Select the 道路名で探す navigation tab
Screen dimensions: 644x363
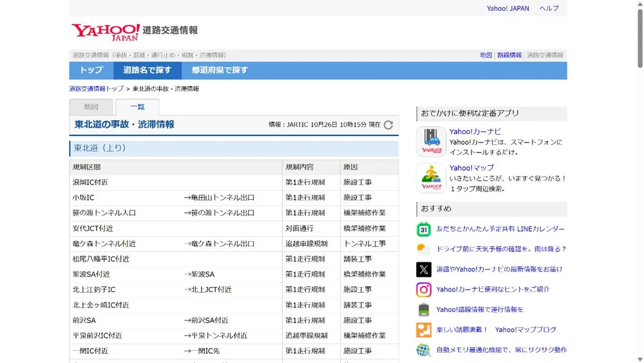147,70
